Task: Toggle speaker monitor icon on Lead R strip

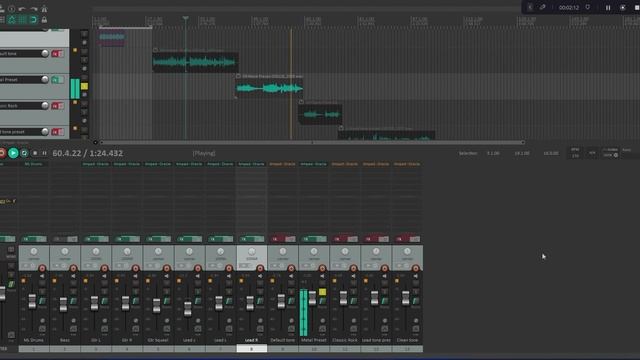Action: (x=260, y=276)
